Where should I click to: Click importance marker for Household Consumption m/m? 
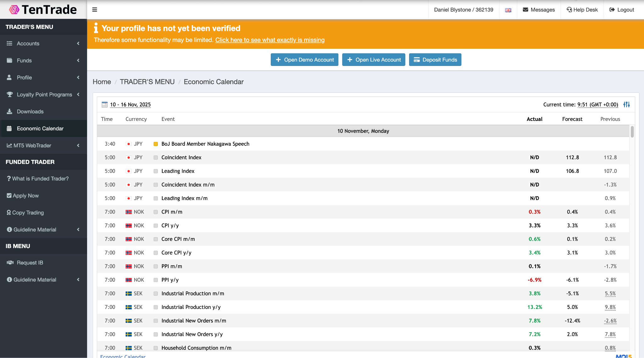[x=156, y=348]
